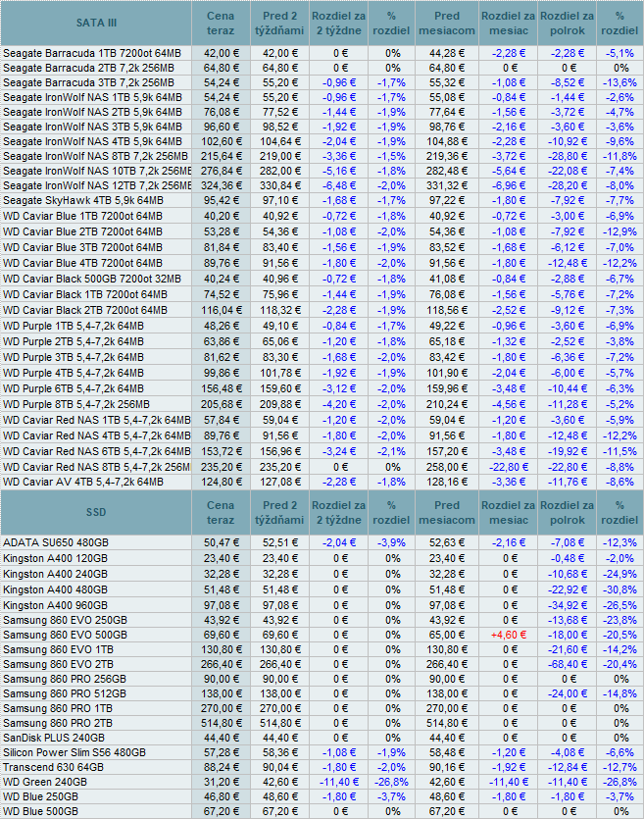Viewport: 644px width, 819px height.
Task: Select Seagate SkyHawk 4TB 5,9k 64MB
Action: 83,200
